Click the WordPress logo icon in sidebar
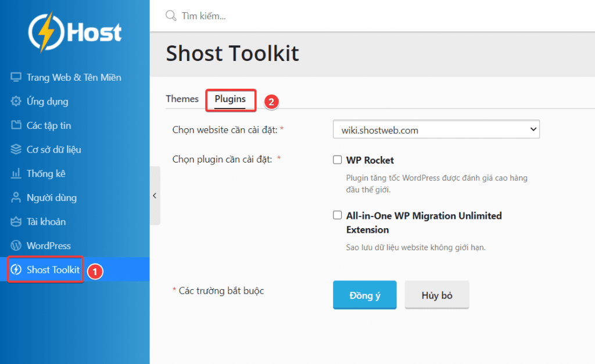 pyautogui.click(x=16, y=246)
